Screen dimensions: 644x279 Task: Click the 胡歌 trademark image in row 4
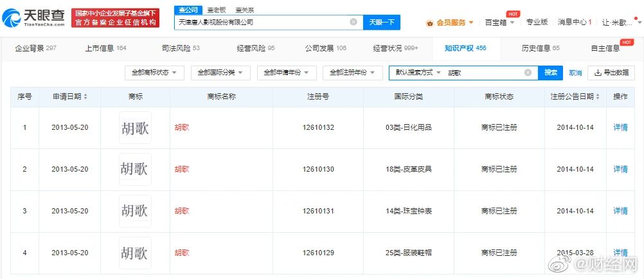(x=135, y=253)
